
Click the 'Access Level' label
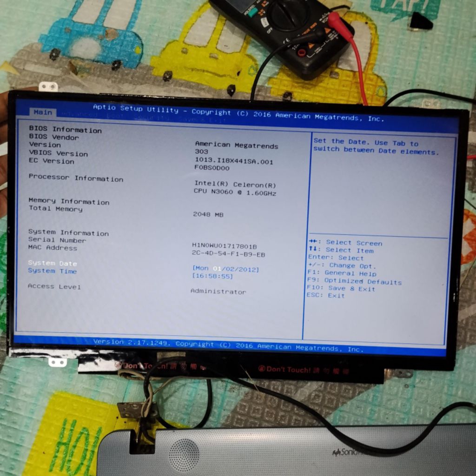54,286
